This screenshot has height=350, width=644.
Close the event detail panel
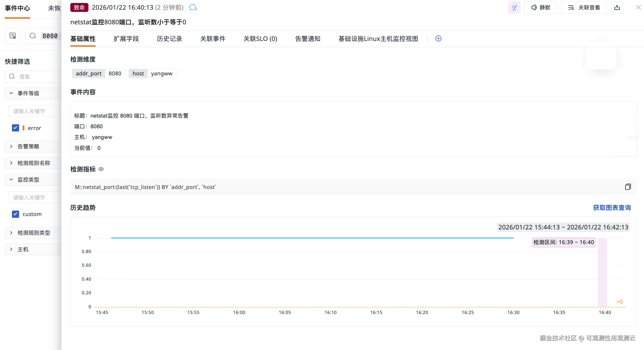tap(638, 7)
